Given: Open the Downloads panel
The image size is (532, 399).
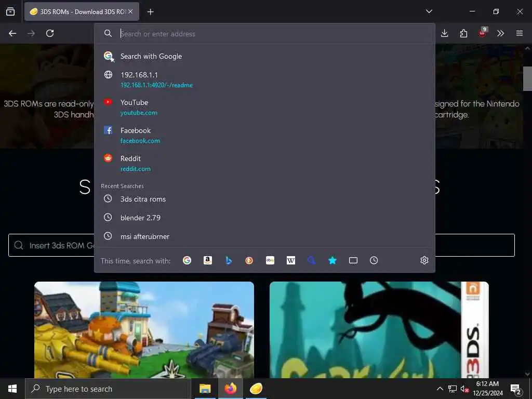Looking at the screenshot, I should click(x=445, y=33).
